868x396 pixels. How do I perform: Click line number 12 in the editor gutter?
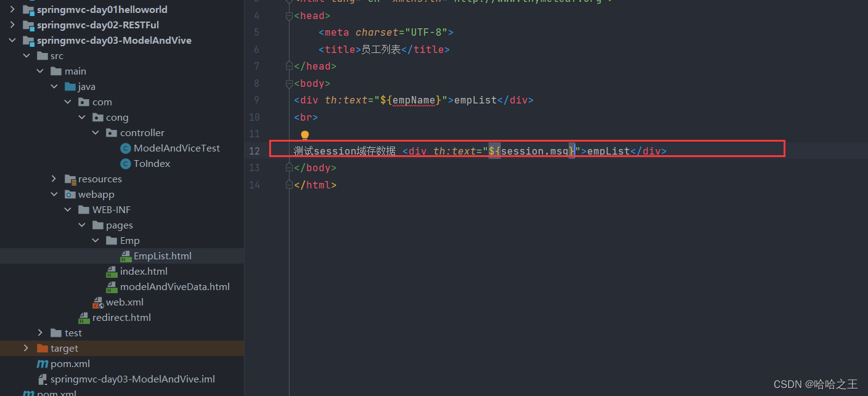click(x=254, y=150)
